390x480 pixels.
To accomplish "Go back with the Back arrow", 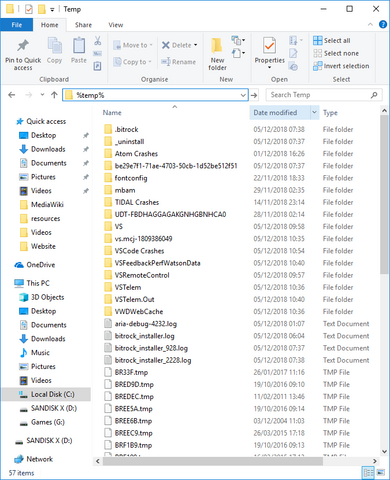I will (x=12, y=95).
